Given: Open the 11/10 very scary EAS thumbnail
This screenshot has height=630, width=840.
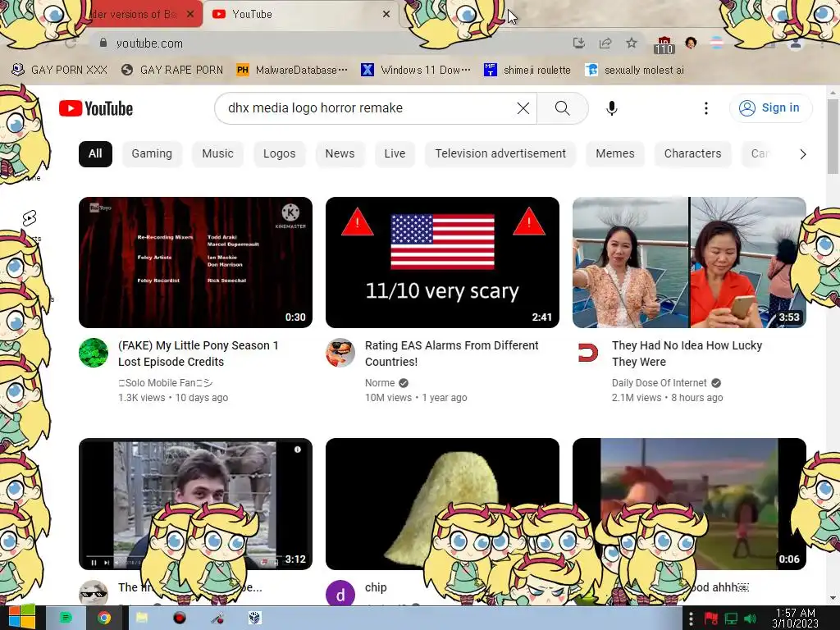Looking at the screenshot, I should 442,262.
